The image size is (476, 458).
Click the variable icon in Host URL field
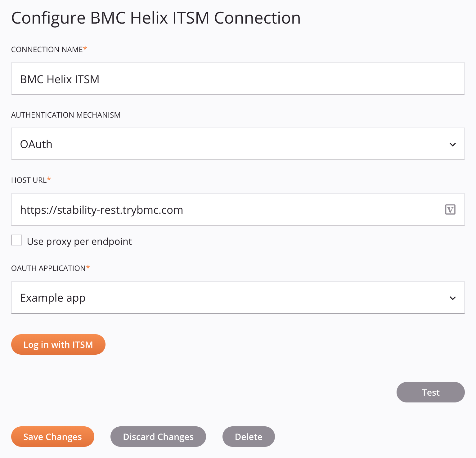tap(450, 209)
